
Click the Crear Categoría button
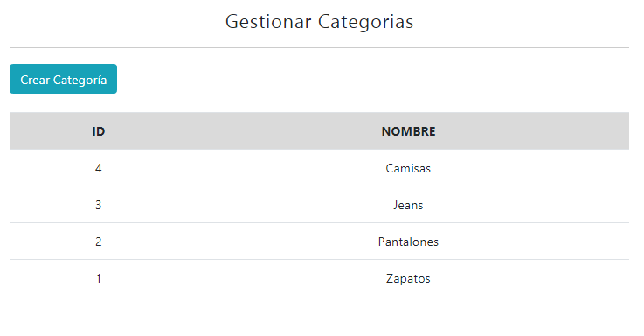pos(63,79)
